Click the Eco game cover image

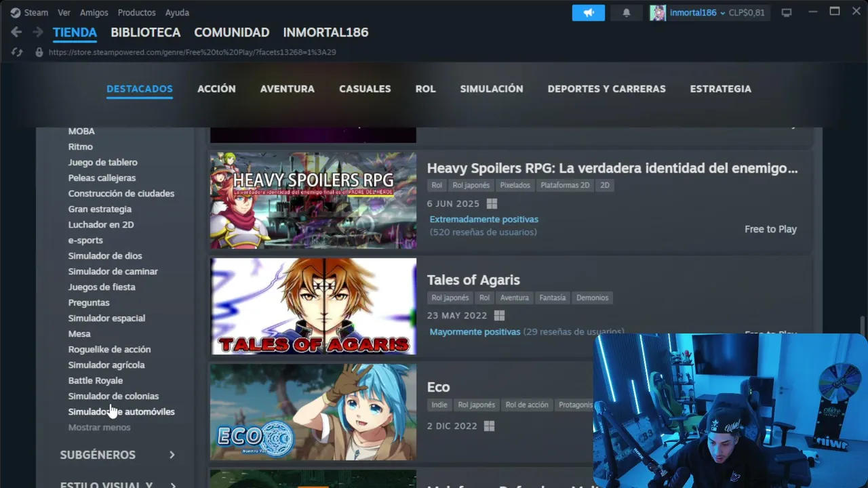[313, 413]
